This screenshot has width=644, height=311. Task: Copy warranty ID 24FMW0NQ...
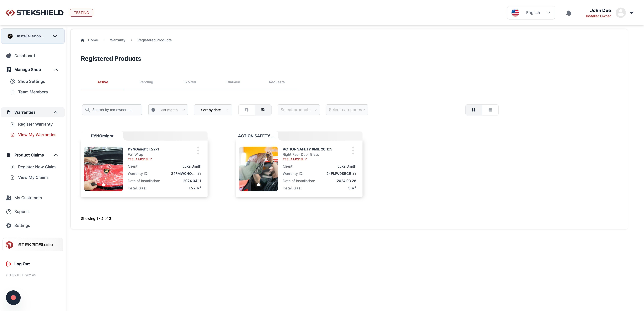(199, 174)
